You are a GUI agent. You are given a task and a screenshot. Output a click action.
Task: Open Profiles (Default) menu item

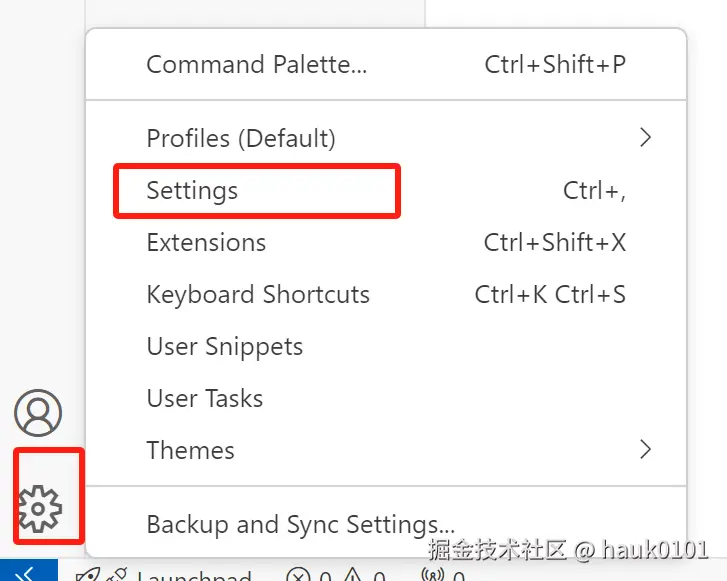[241, 138]
